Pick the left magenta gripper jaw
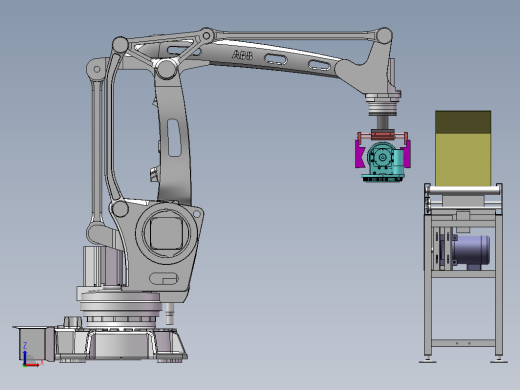The height and width of the screenshot is (390, 520). click(x=360, y=154)
